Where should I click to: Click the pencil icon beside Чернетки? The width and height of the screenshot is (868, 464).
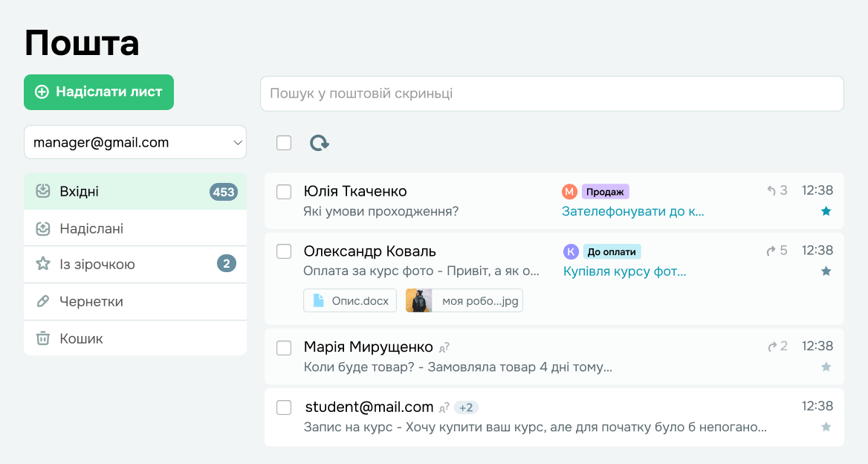[42, 301]
